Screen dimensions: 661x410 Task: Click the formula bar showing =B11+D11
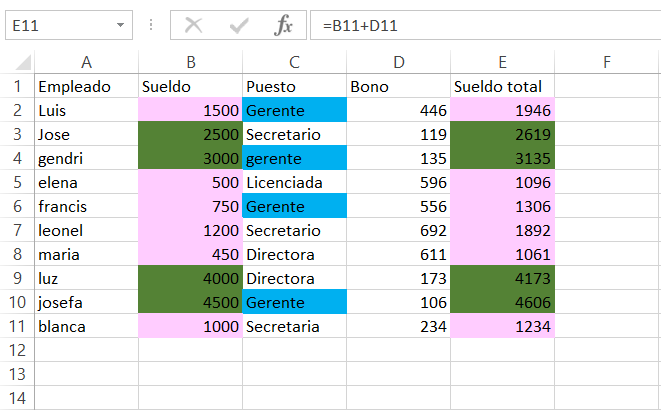pyautogui.click(x=485, y=25)
